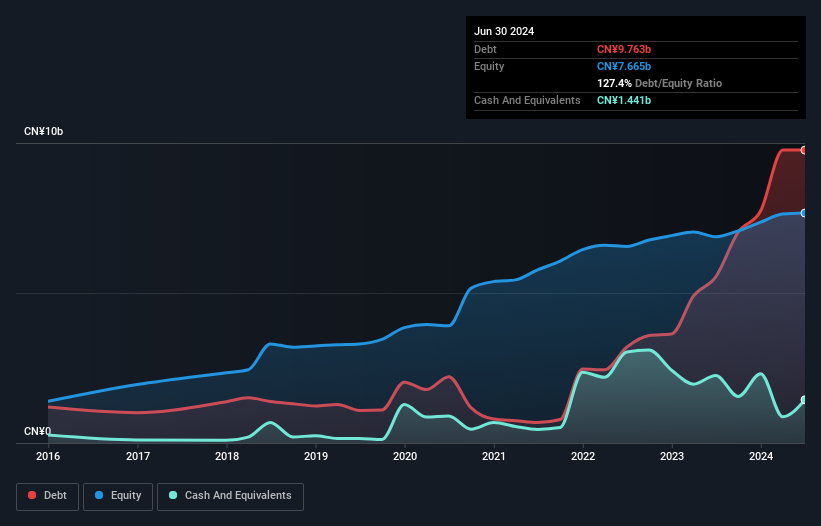Click the 2016 x-axis label
The image size is (821, 526).
tap(48, 456)
